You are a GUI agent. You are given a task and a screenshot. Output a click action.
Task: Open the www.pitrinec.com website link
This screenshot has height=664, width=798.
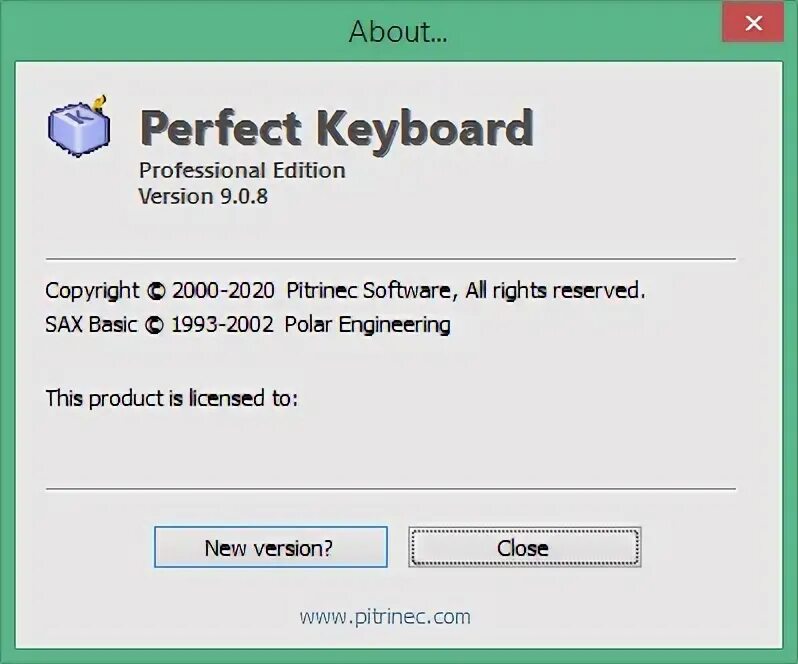point(385,617)
